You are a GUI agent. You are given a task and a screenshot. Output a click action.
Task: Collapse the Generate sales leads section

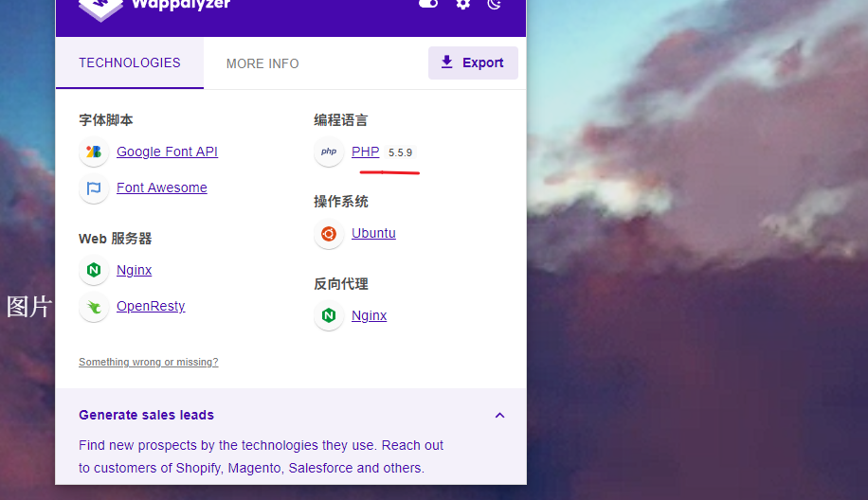(x=500, y=416)
